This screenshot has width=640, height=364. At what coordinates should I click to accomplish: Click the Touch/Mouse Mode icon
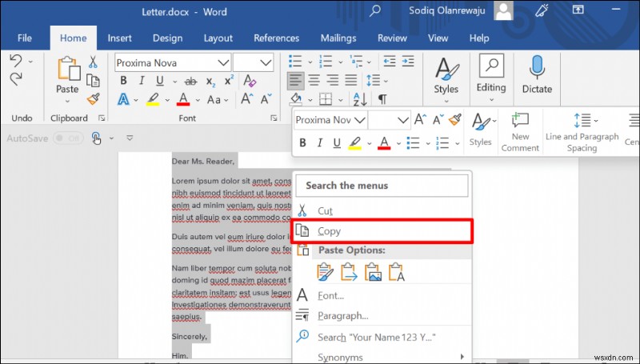click(96, 138)
